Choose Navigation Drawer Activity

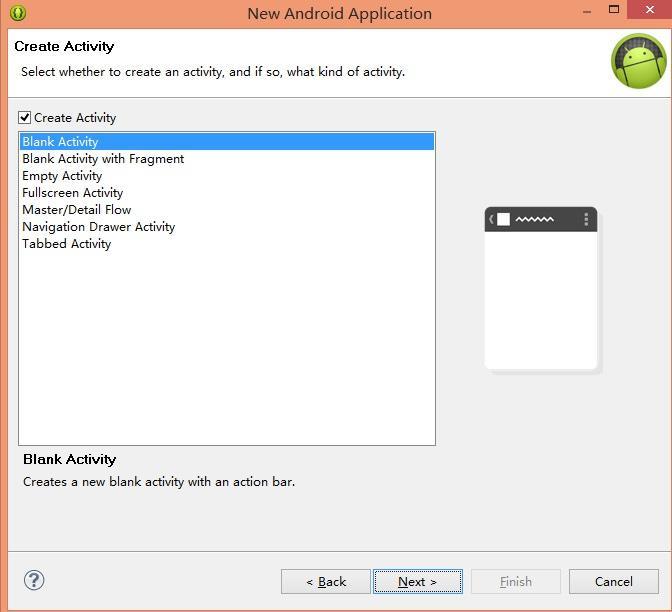tap(98, 227)
